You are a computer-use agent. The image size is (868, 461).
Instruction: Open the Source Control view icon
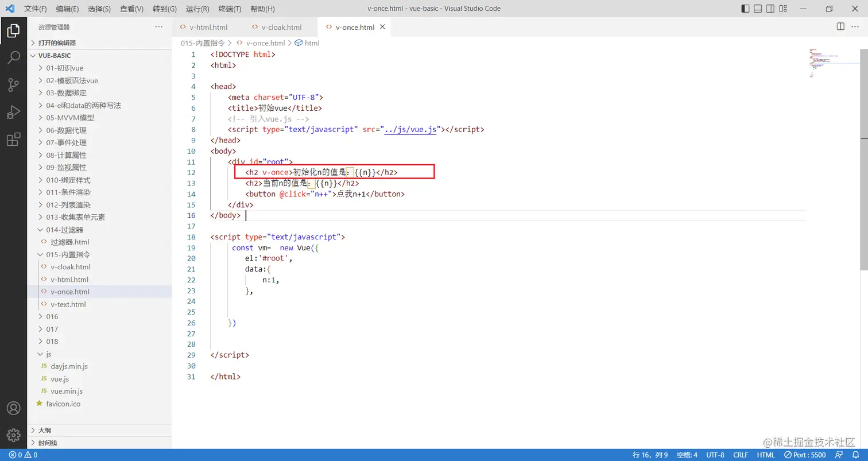(13, 85)
